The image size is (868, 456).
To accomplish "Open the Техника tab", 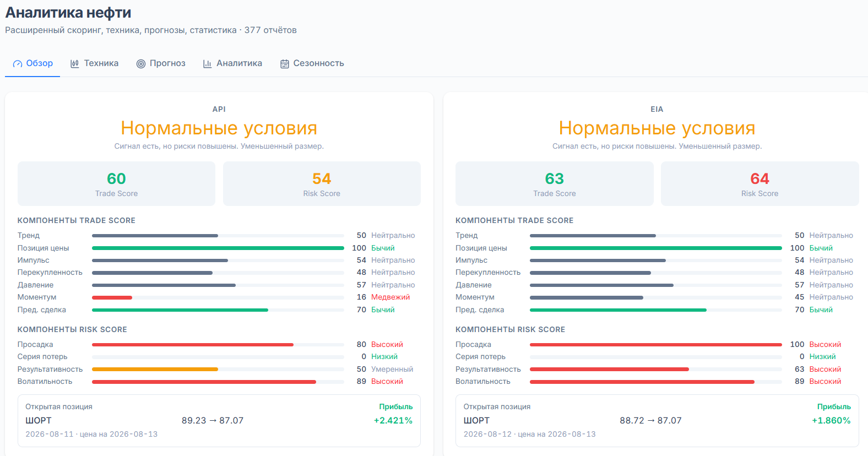I will point(94,63).
